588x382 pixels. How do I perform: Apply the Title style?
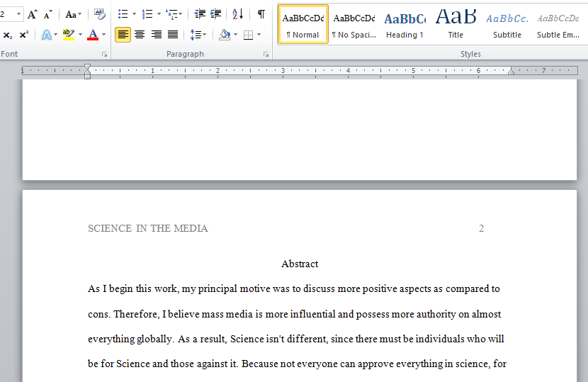(x=456, y=24)
